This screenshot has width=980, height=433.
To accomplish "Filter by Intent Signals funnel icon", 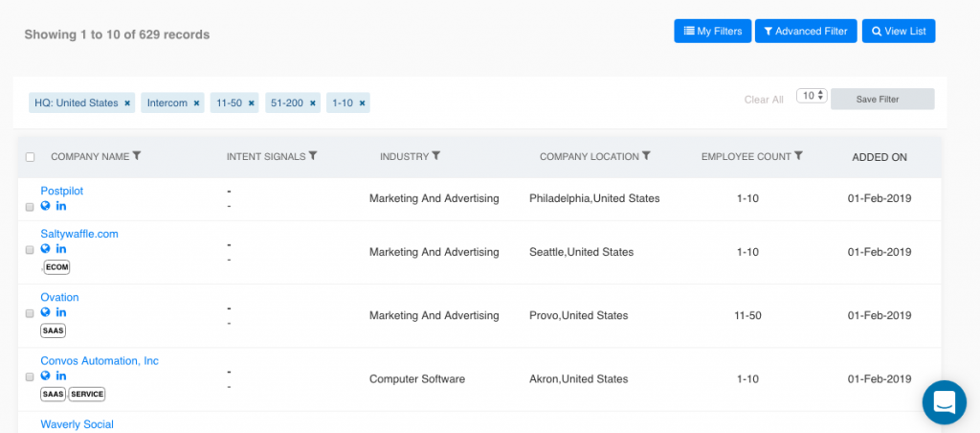I will click(x=313, y=156).
